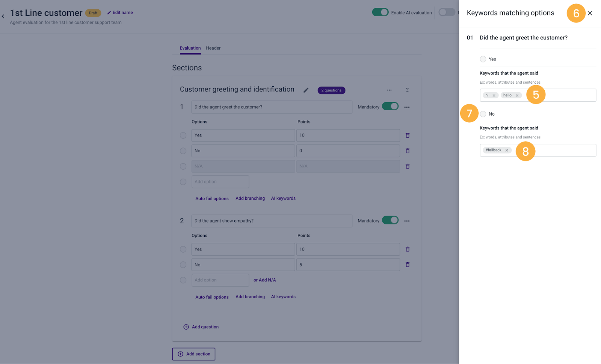601x364 pixels.
Task: Open more options for question 2
Action: tap(407, 221)
